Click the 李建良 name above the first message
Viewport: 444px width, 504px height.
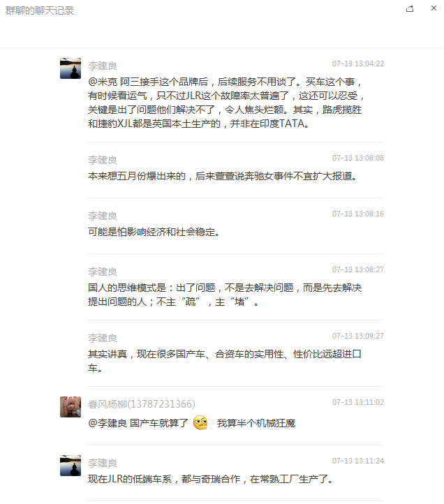point(103,66)
